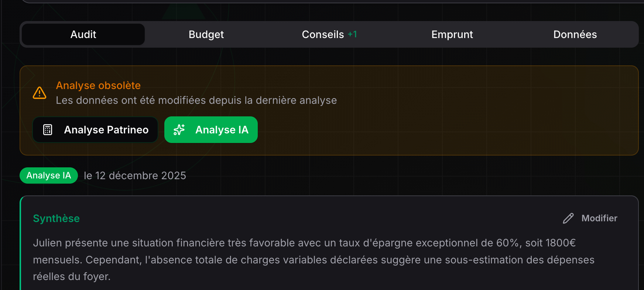Viewport: 644px width, 290px height.
Task: Click the message about modified data
Action: (x=196, y=100)
